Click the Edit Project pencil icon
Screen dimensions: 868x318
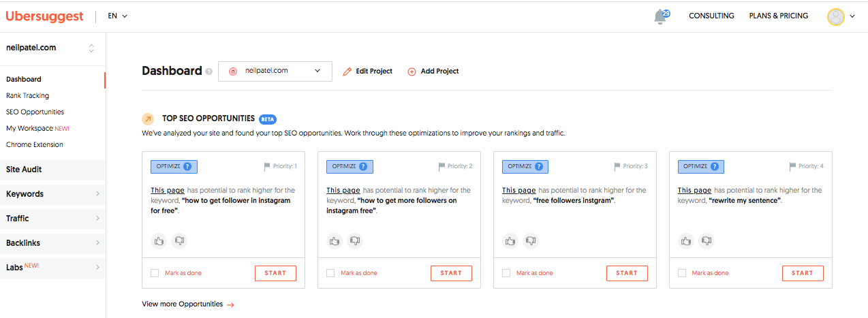click(x=347, y=71)
